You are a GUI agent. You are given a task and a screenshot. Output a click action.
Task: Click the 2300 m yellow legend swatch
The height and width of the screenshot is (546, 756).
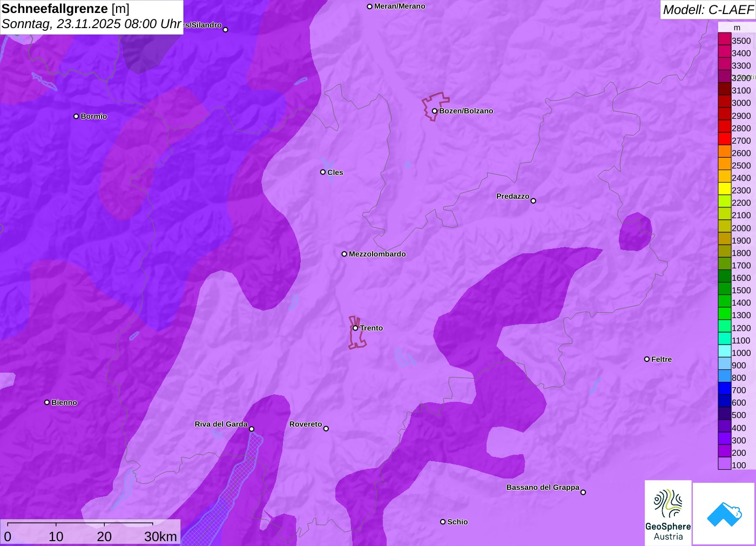click(725, 189)
